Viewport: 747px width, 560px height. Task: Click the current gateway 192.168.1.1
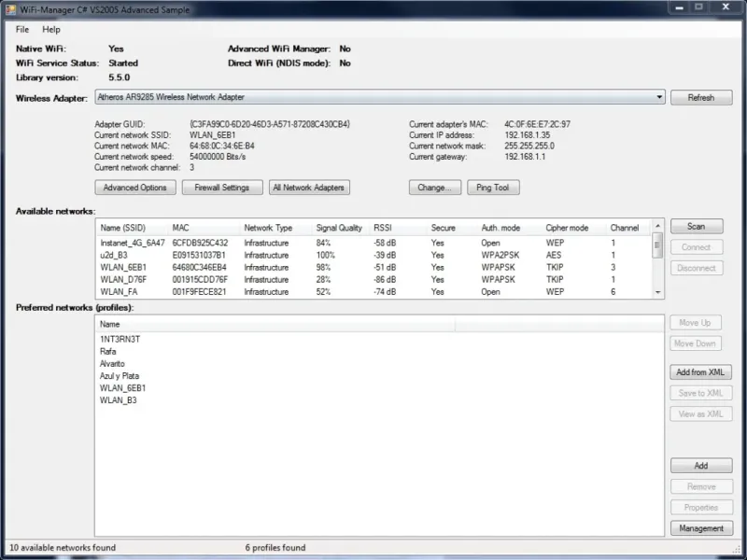[525, 157]
